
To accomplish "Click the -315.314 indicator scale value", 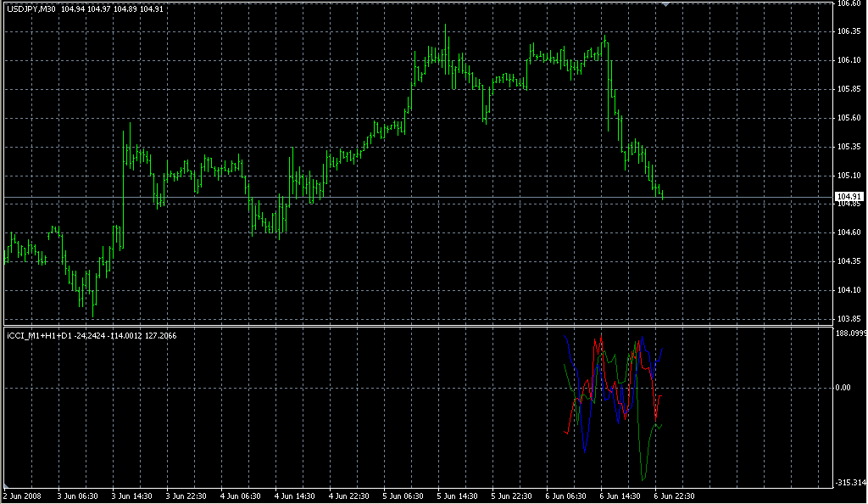I will [849, 483].
